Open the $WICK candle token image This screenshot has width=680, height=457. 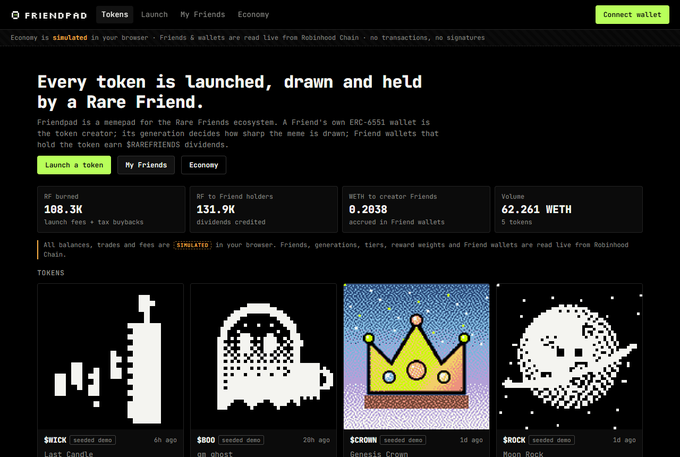coord(111,356)
